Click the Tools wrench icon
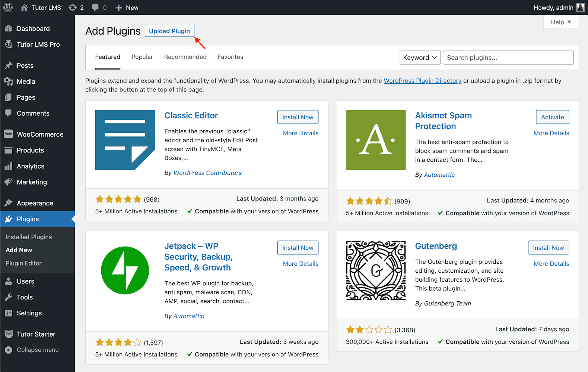The width and height of the screenshot is (588, 372). 9,297
